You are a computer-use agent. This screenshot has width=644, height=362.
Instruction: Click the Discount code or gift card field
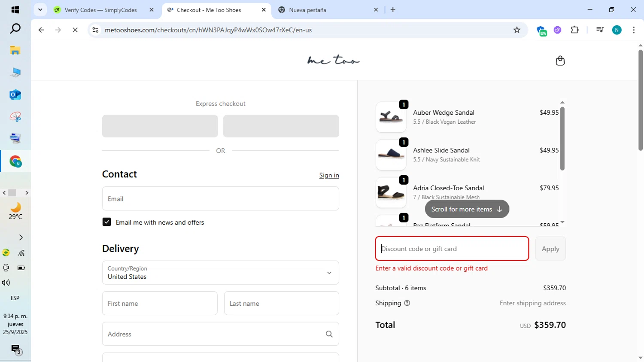click(452, 249)
